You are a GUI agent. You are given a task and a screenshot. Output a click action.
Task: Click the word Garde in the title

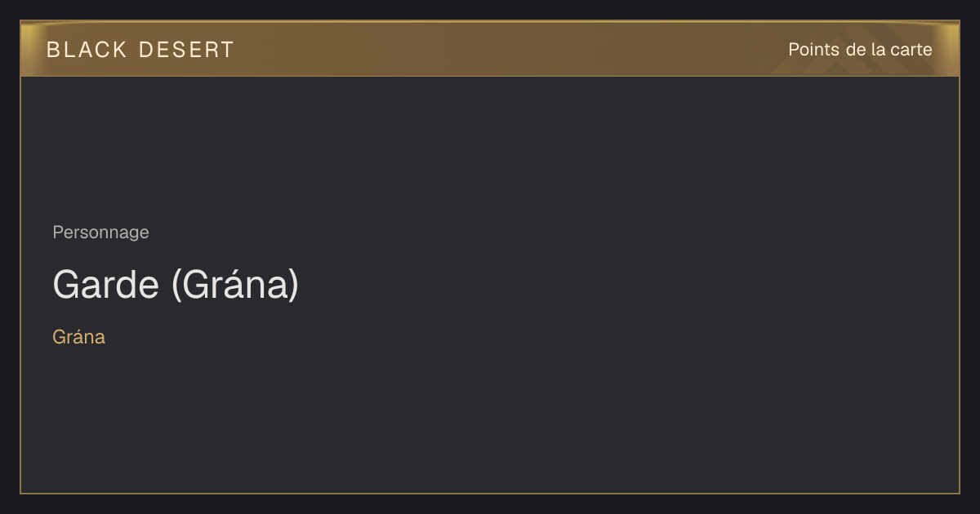[x=105, y=285]
